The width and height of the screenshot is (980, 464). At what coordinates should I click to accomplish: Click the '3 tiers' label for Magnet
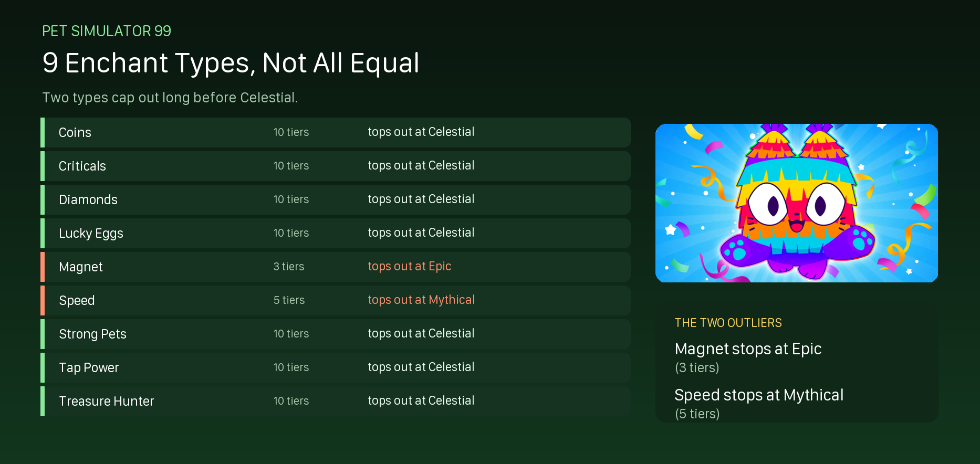coord(289,267)
